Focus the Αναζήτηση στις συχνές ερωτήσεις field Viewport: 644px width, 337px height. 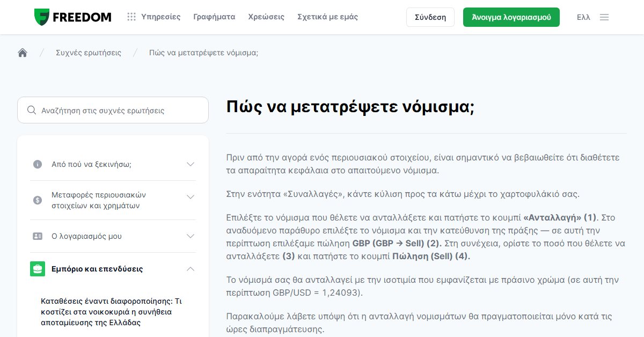[x=113, y=110]
